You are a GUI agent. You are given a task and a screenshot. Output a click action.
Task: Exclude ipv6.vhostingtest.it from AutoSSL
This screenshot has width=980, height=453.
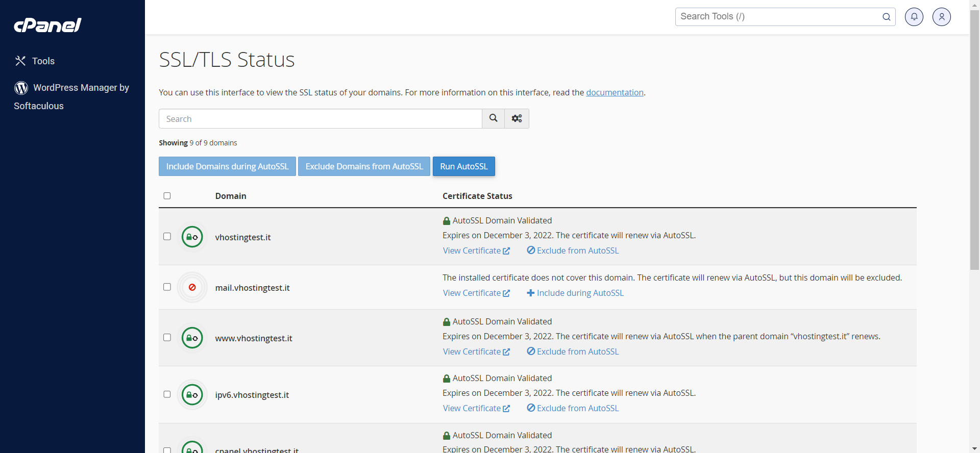click(573, 408)
